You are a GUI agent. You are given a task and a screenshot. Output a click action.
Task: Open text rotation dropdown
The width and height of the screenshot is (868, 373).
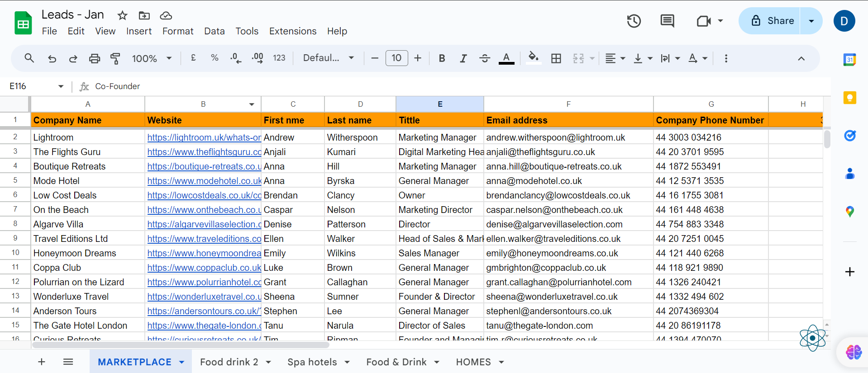pyautogui.click(x=697, y=58)
